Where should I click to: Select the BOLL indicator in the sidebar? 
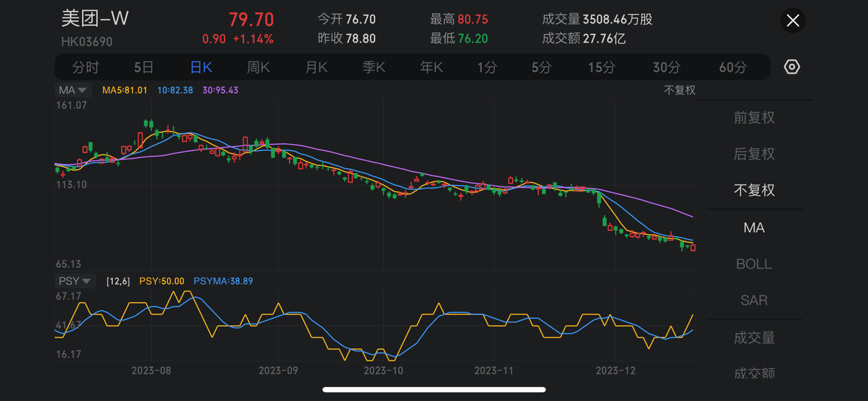coord(753,264)
